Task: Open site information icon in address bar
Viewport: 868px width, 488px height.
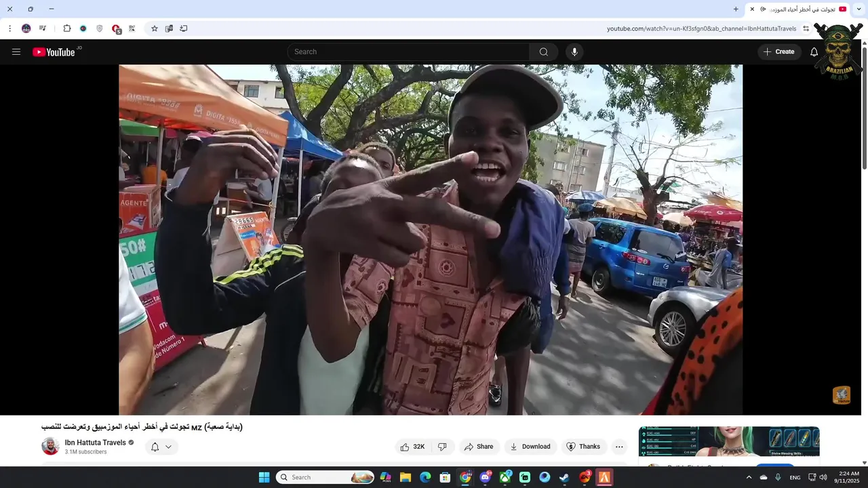Action: click(806, 28)
